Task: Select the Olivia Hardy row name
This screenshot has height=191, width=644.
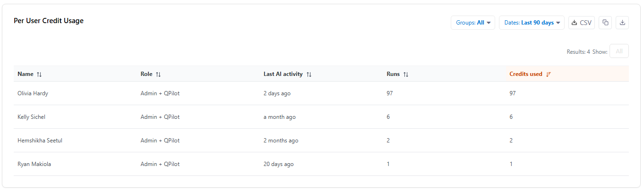Action: 33,93
